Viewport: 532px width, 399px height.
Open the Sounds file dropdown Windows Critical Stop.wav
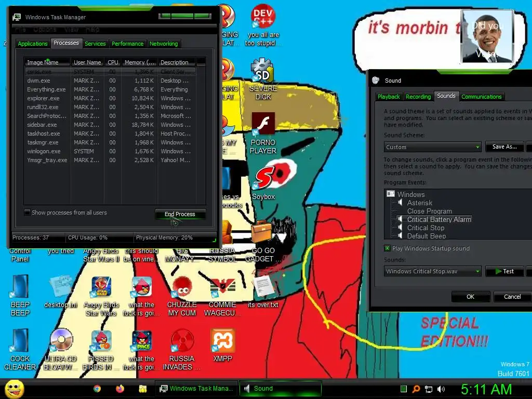coord(433,271)
